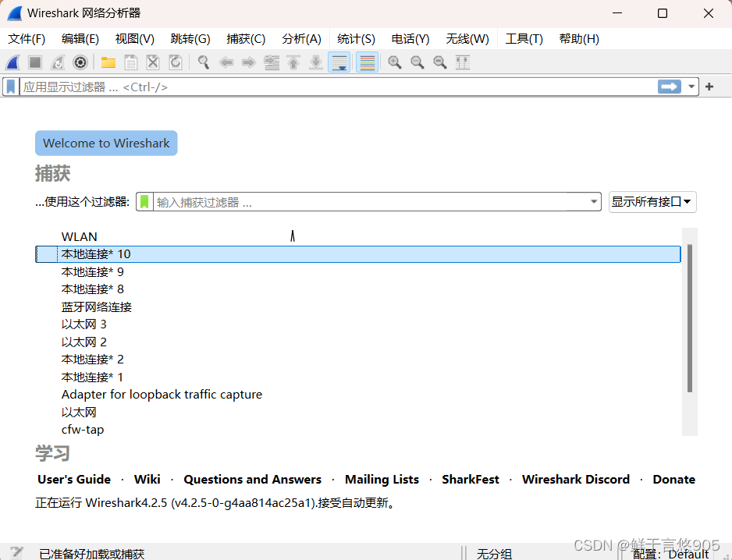732x560 pixels.
Task: Open the User's Guide link
Action: click(x=74, y=479)
